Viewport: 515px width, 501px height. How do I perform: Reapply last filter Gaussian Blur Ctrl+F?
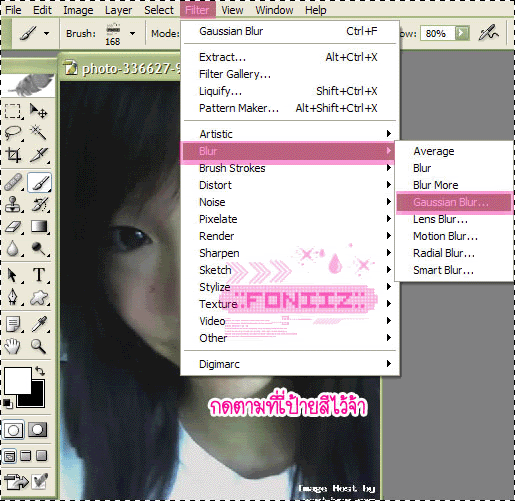(x=289, y=31)
